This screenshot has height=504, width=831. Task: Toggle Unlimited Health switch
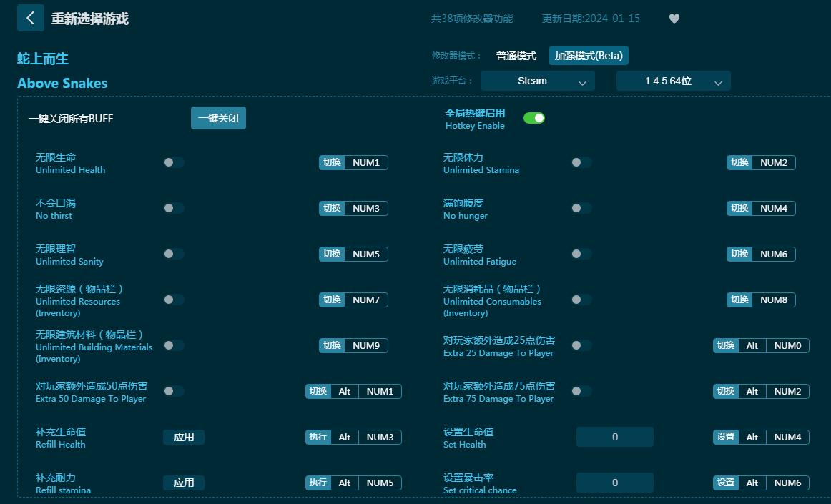[173, 162]
